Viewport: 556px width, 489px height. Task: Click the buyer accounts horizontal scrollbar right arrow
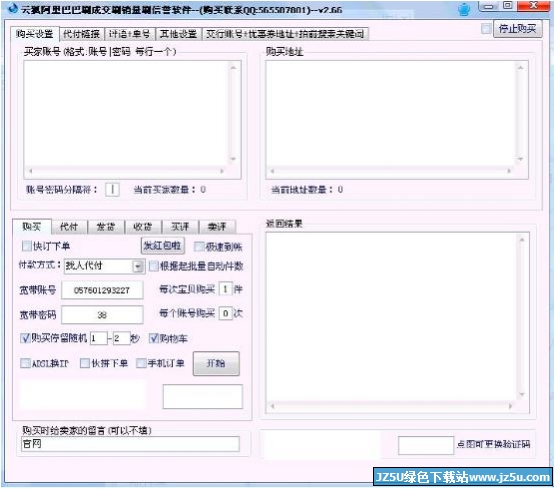[222, 171]
